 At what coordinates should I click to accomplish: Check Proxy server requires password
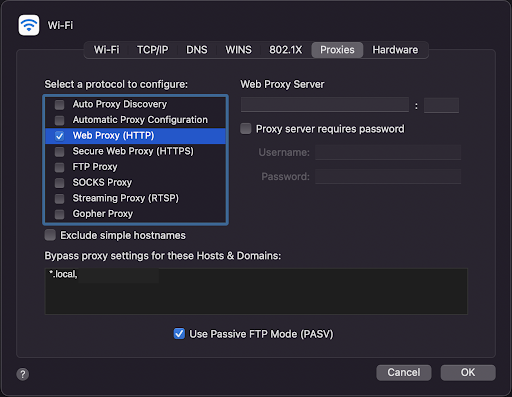tap(246, 129)
